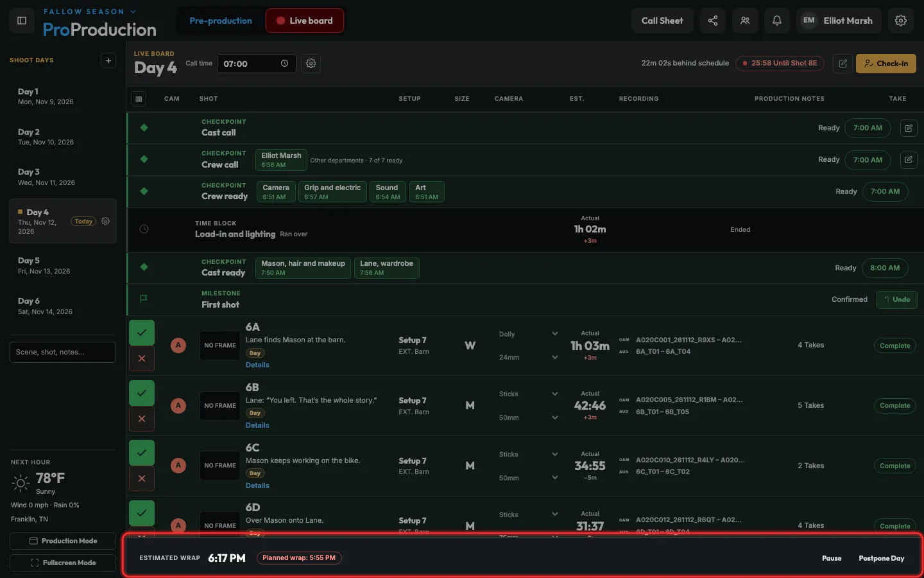Select Day 5 in shoot days
Image resolution: width=924 pixels, height=578 pixels.
pos(63,265)
